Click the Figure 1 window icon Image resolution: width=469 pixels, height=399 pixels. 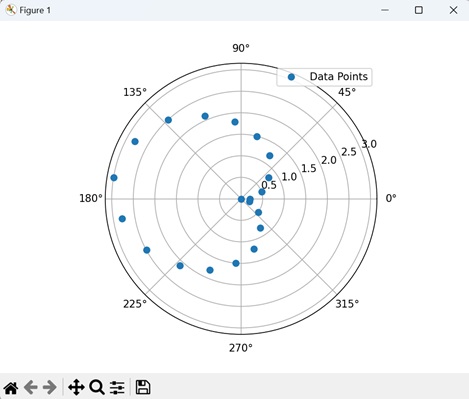coord(10,10)
